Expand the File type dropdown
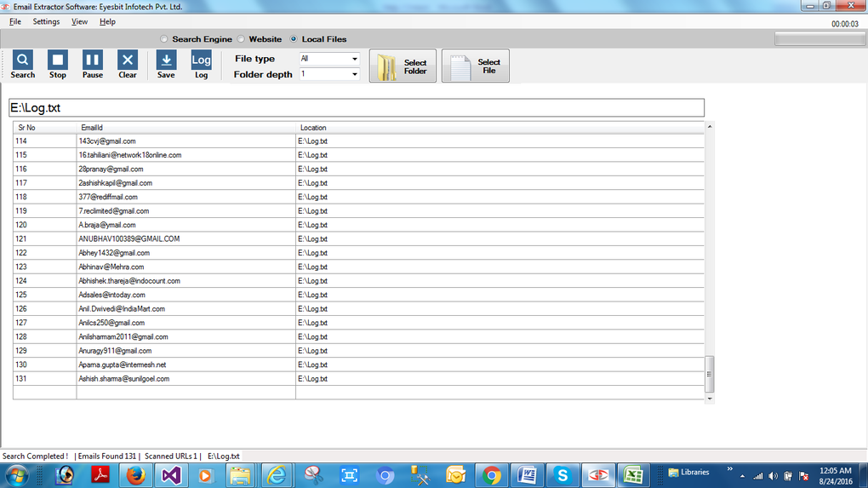Screen dimensions: 868x488 pos(354,59)
